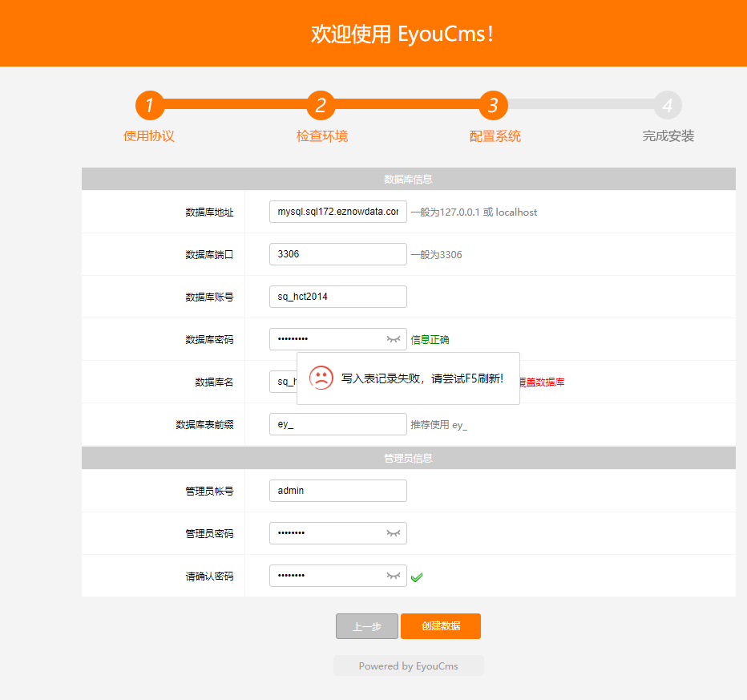This screenshot has width=747, height=700.
Task: Click green checkmark beside confirm password
Action: [417, 577]
